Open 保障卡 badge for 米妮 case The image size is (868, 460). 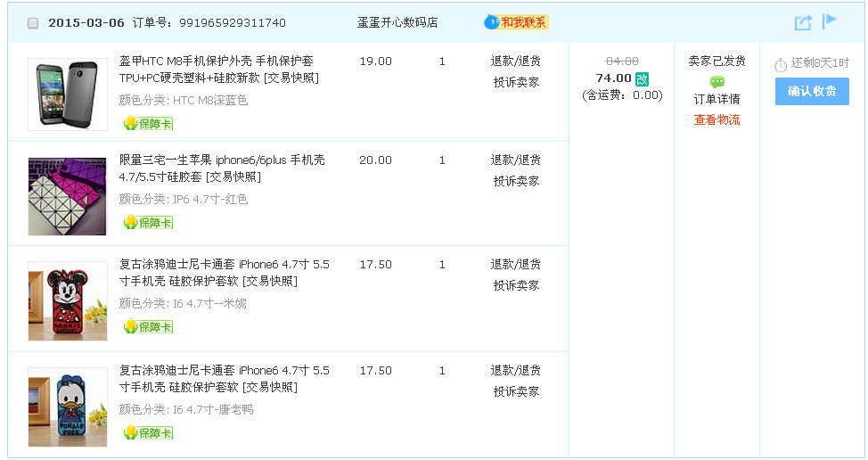pos(148,326)
